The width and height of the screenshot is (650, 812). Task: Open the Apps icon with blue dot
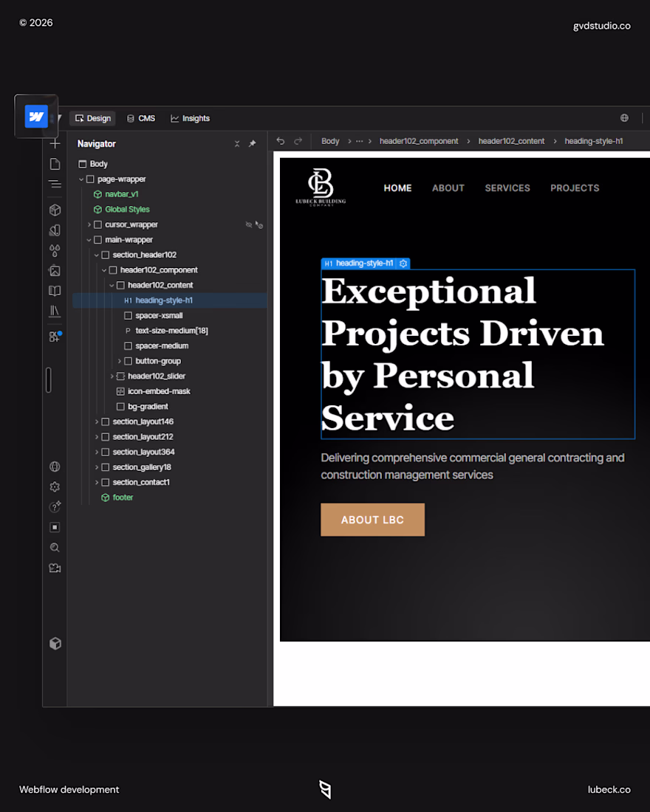55,336
